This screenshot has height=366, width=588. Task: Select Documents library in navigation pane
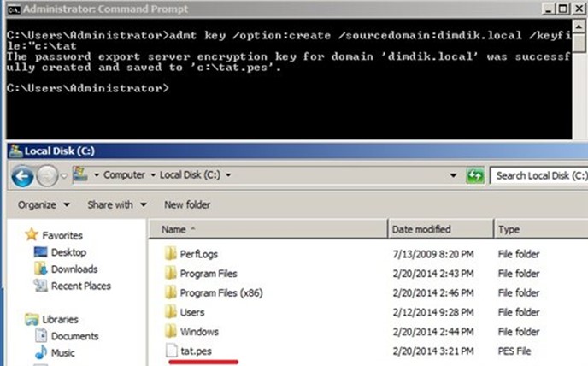coord(74,336)
